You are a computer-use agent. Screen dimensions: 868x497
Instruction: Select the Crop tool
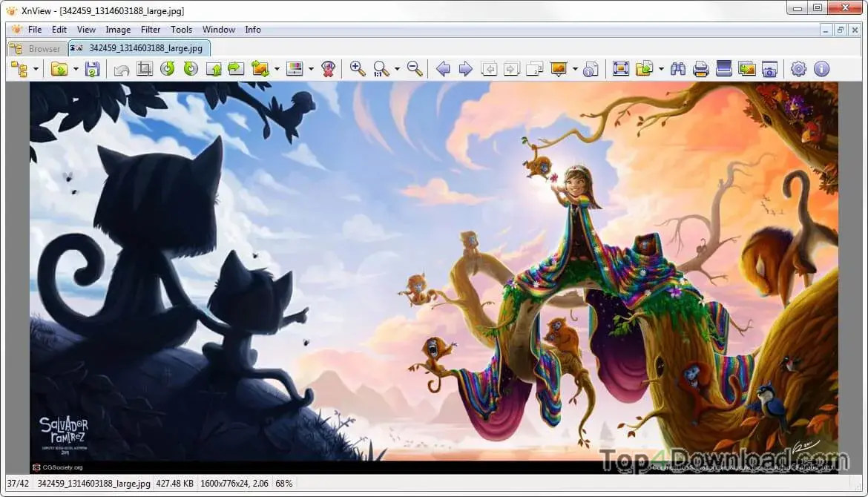click(145, 68)
